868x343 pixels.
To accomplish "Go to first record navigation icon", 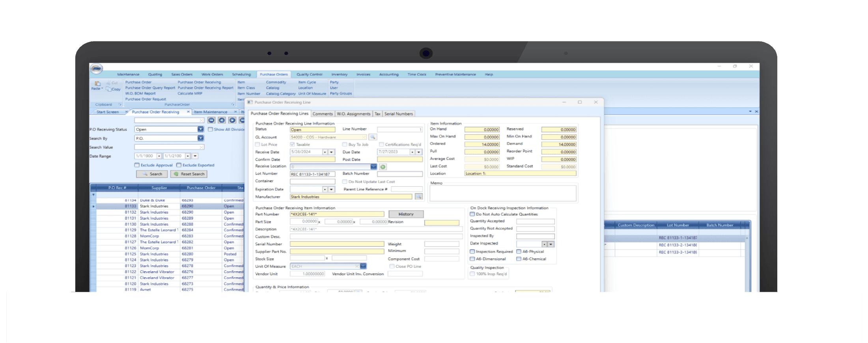I will click(211, 121).
